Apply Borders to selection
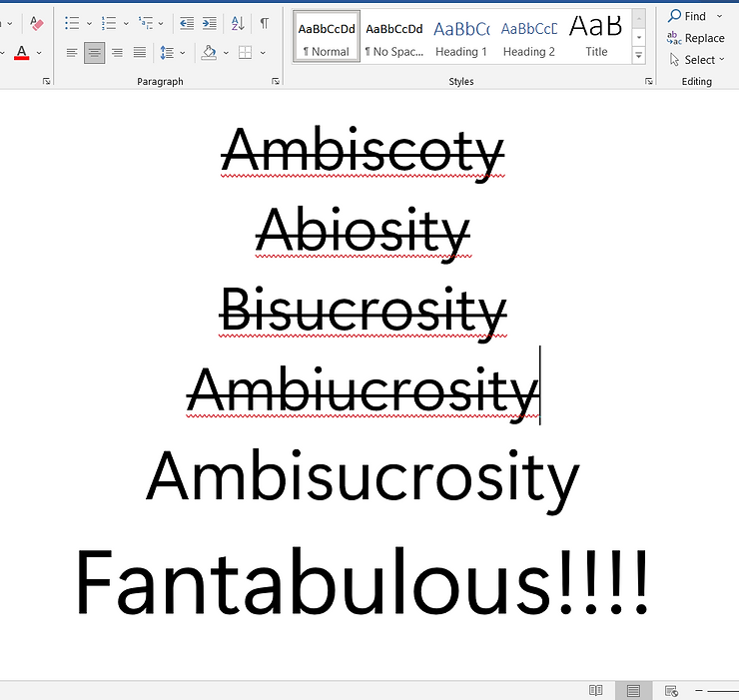This screenshot has width=739, height=700. (245, 52)
